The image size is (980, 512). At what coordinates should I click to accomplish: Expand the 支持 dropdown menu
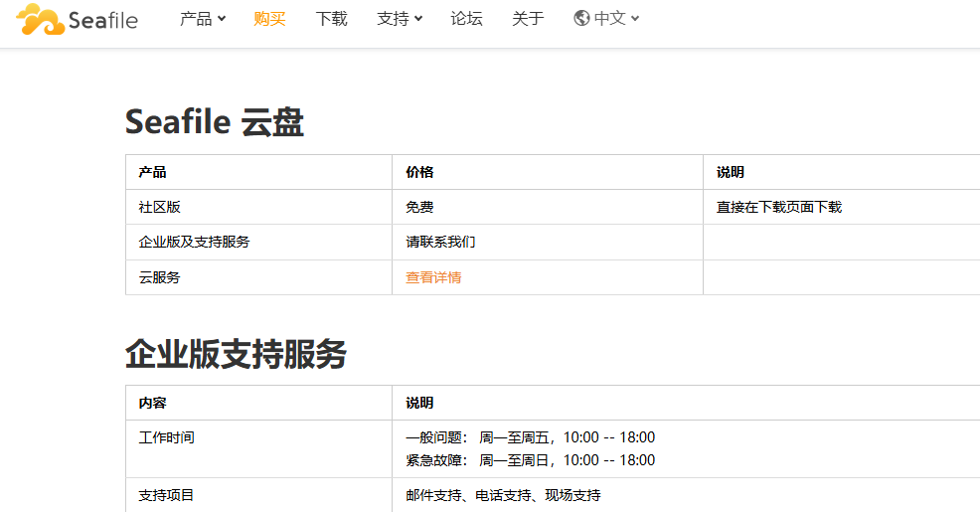click(400, 19)
